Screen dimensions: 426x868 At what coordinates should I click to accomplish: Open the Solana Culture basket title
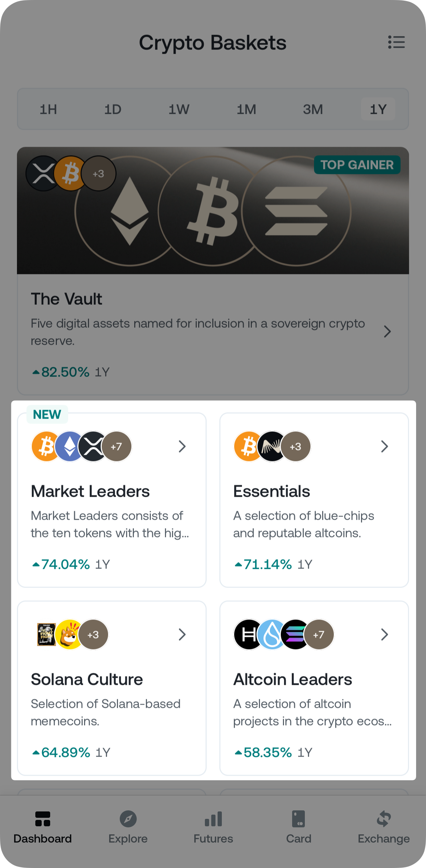[87, 679]
